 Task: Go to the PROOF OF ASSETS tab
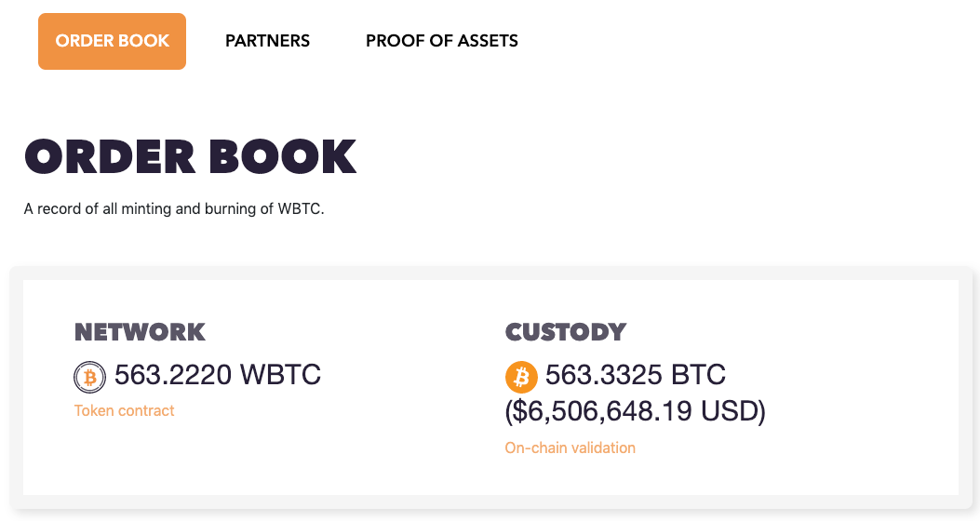click(441, 41)
